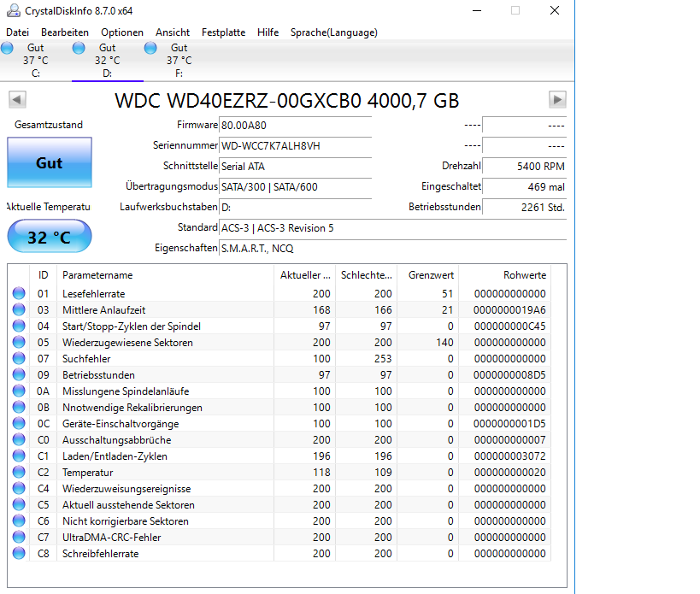The height and width of the screenshot is (594, 700).
Task: Click status orb for Geräte-Einschaltvorgänge row
Action: pos(19,423)
